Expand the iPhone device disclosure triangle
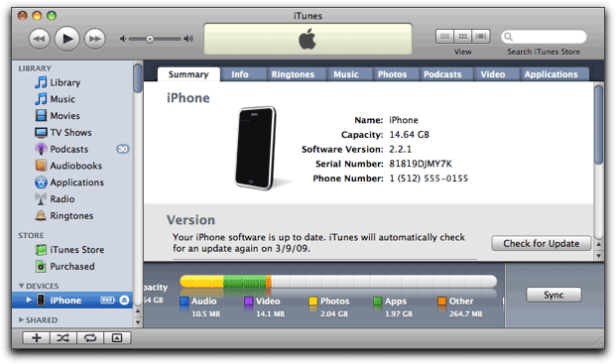 (x=29, y=300)
